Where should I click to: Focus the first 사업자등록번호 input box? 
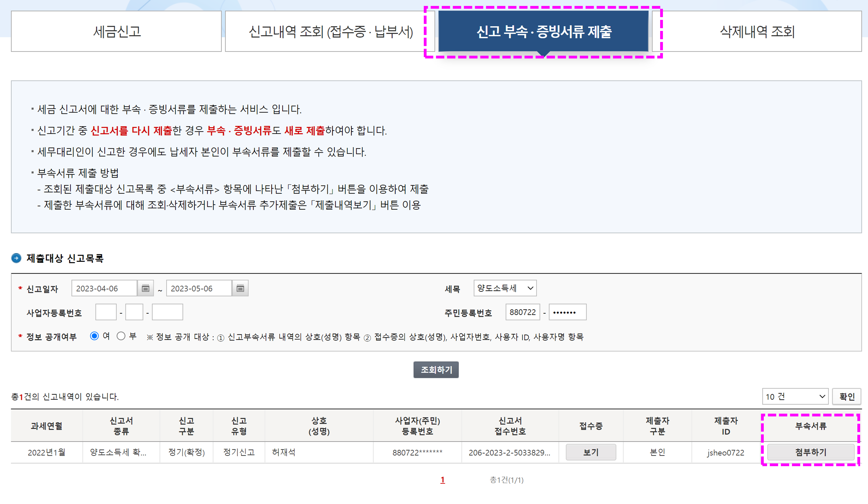[x=106, y=312]
